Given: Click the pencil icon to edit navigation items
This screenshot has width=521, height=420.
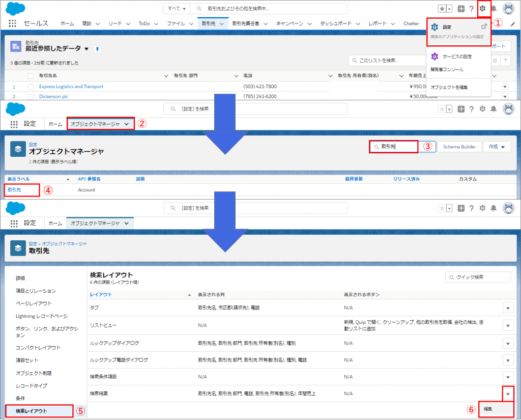Looking at the screenshot, I should tap(513, 24).
